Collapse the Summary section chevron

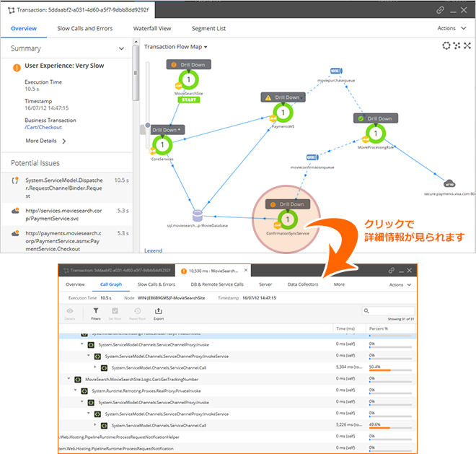pyautogui.click(x=121, y=48)
